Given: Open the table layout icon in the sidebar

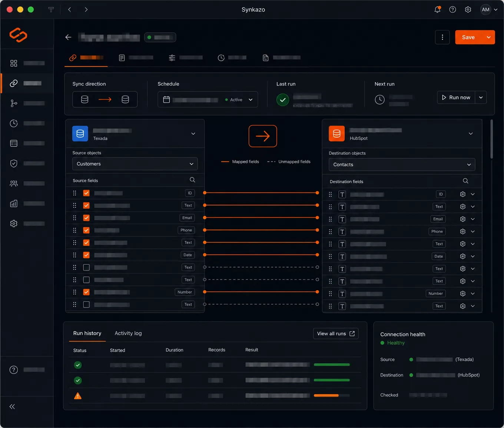Looking at the screenshot, I should tap(14, 143).
